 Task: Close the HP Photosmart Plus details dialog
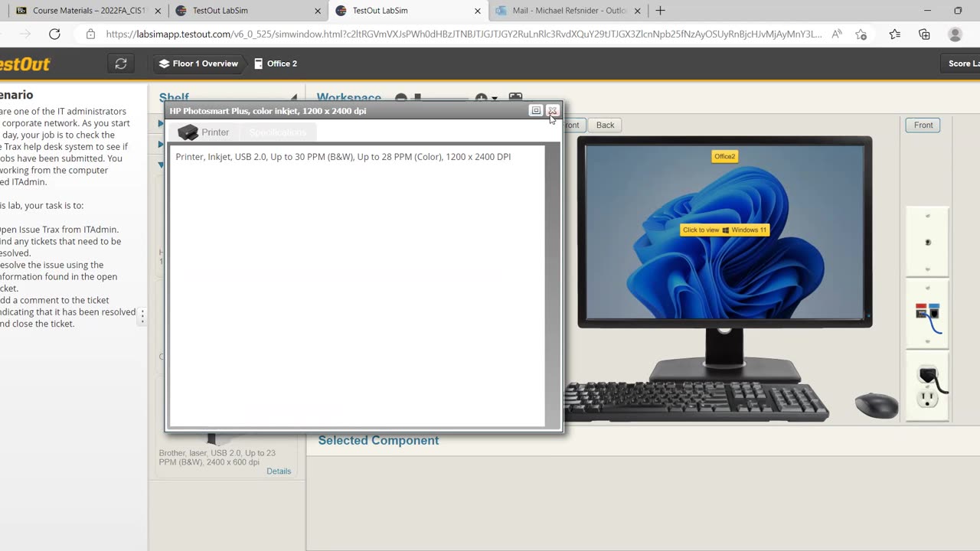(x=552, y=111)
